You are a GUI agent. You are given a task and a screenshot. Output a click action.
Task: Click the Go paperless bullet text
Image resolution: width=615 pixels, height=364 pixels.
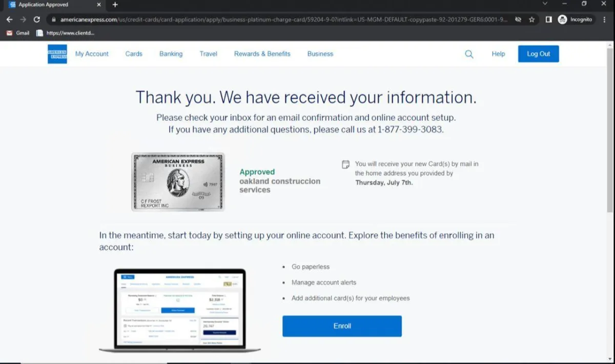pyautogui.click(x=311, y=267)
